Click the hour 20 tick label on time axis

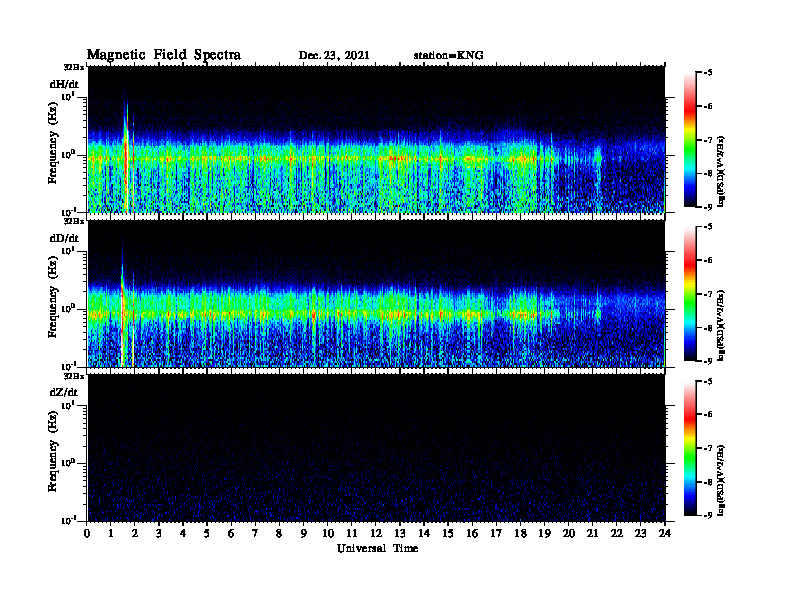[x=569, y=533]
